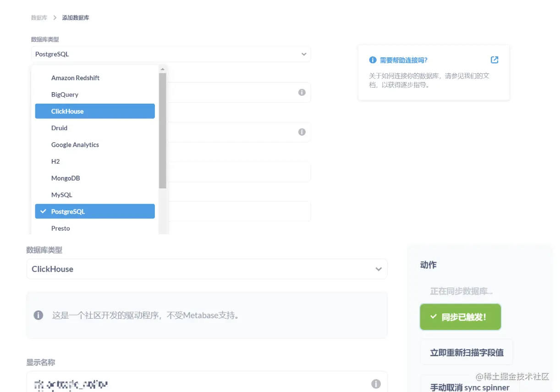Click breadcrumb chevron after 数据库

[55, 18]
